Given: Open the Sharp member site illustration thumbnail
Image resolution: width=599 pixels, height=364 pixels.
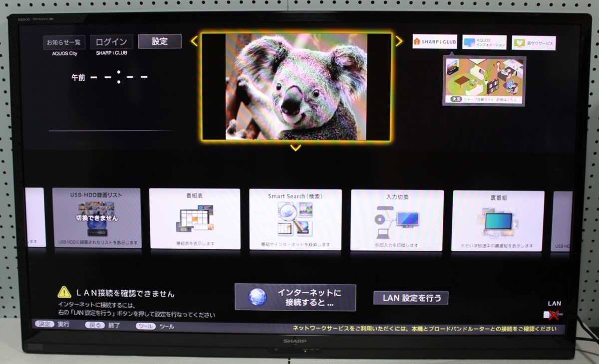Looking at the screenshot, I should point(484,81).
